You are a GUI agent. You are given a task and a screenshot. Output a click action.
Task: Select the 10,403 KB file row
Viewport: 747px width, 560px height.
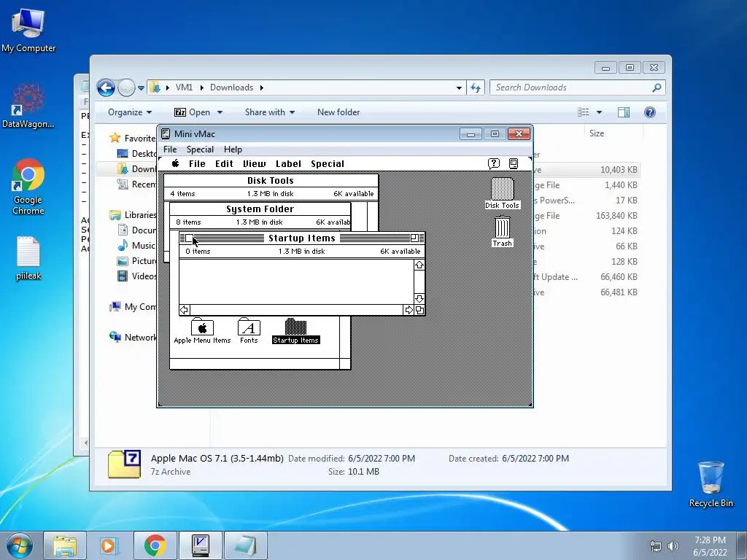[586, 170]
